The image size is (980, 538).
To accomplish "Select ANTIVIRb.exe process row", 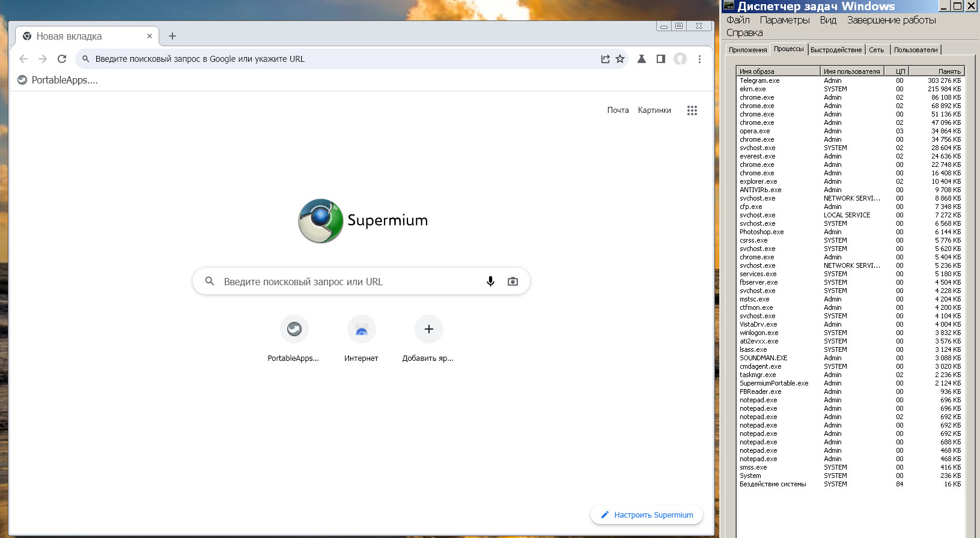I will [x=850, y=190].
